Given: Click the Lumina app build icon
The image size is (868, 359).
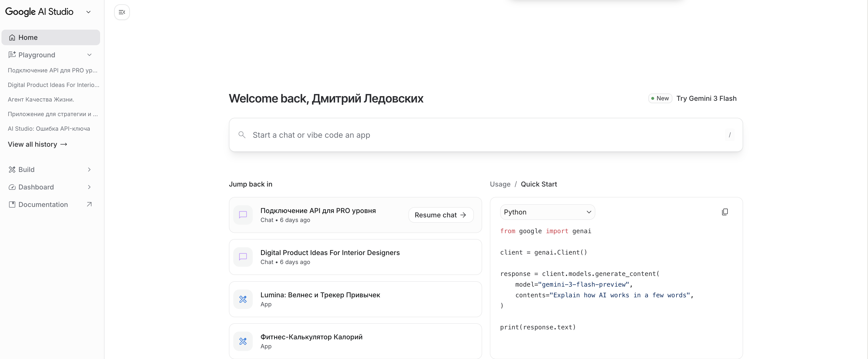Looking at the screenshot, I should [243, 299].
